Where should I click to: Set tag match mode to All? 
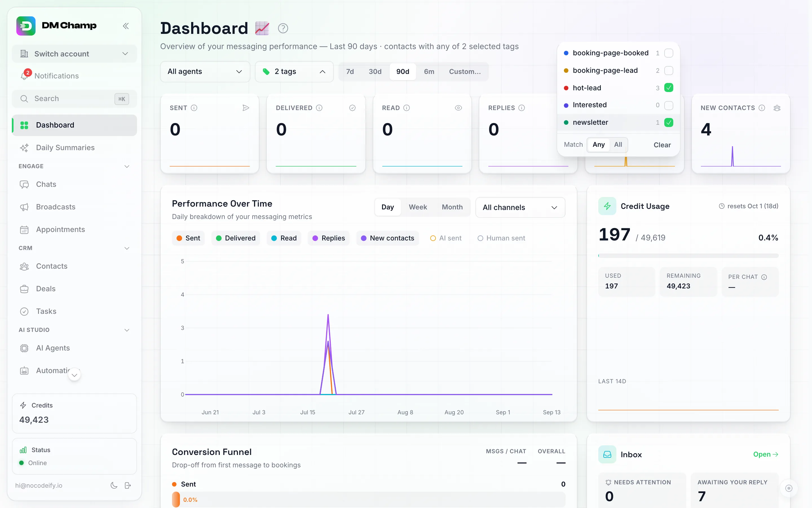point(618,144)
